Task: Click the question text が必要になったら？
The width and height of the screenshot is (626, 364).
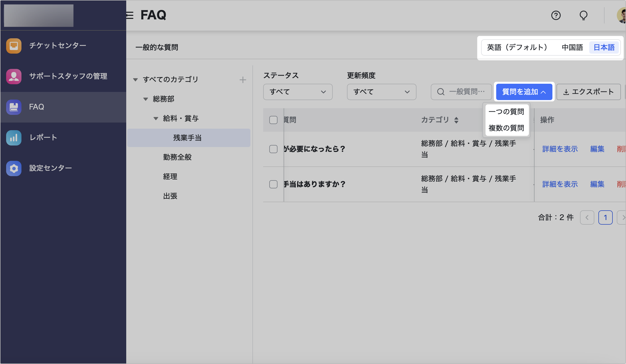Action: coord(315,149)
